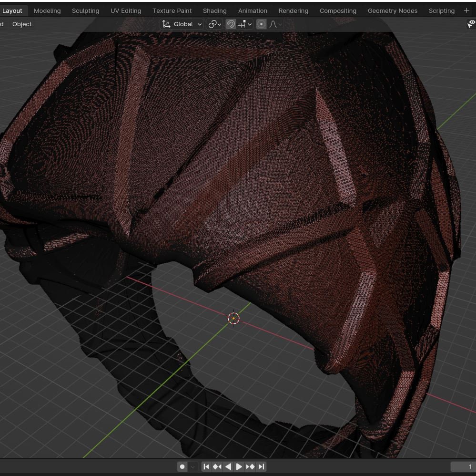Toggle the snap magnet icon
The width and height of the screenshot is (476, 476).
231,24
